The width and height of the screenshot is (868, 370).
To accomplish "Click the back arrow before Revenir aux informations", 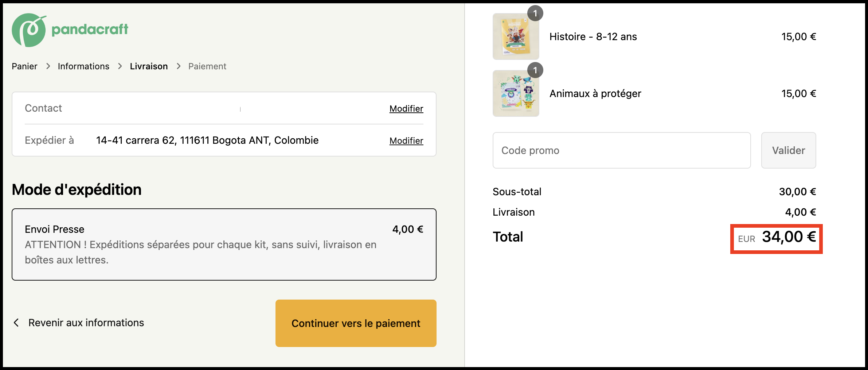I will (16, 323).
